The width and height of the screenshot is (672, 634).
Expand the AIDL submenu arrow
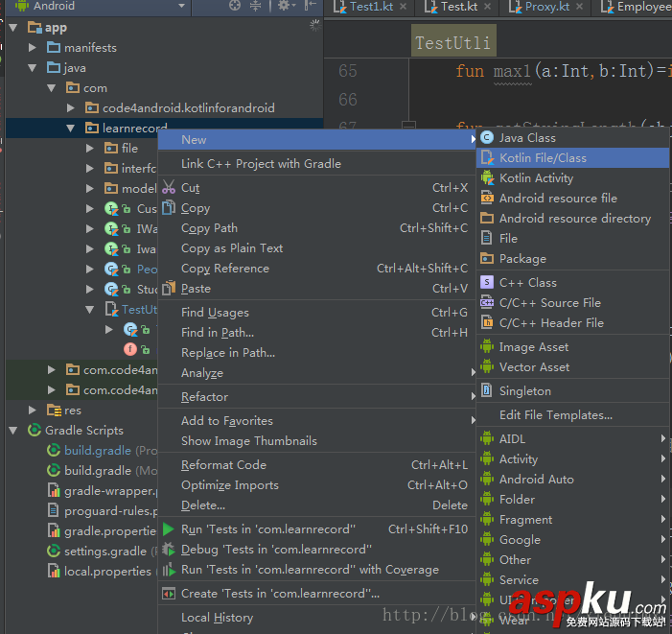[663, 438]
